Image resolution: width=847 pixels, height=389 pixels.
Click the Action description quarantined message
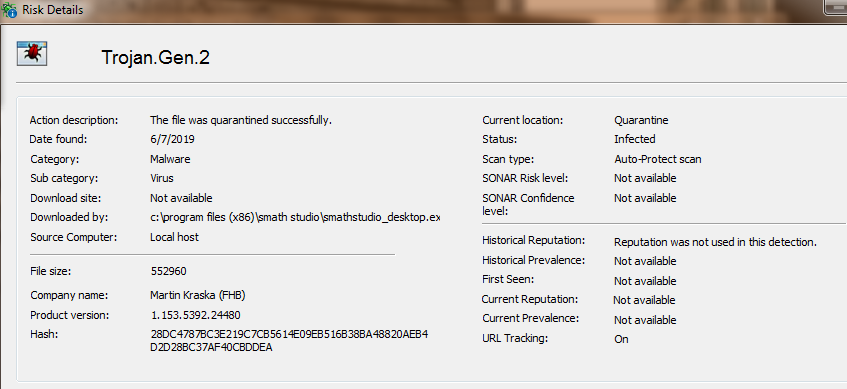pyautogui.click(x=241, y=120)
